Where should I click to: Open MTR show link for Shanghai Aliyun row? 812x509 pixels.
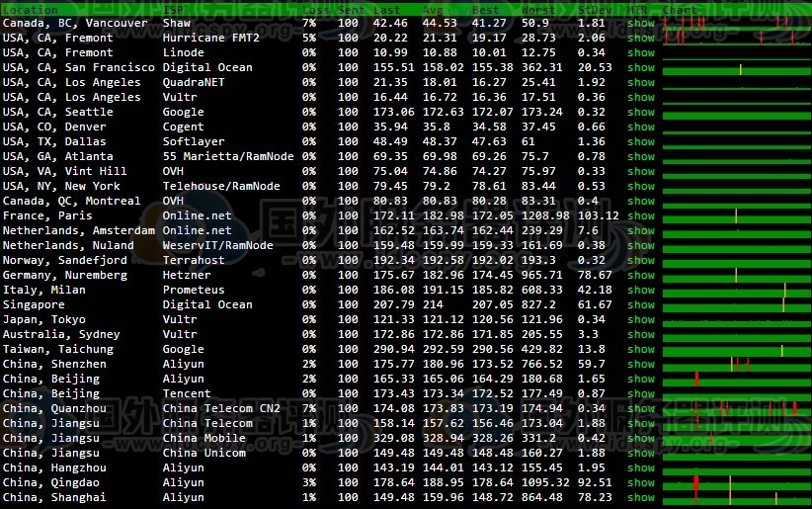tap(640, 497)
